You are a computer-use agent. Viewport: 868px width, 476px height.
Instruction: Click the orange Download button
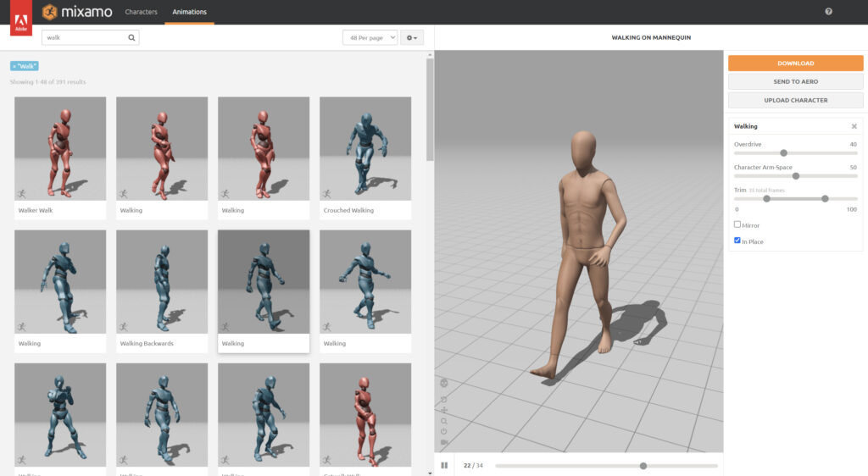tap(795, 64)
